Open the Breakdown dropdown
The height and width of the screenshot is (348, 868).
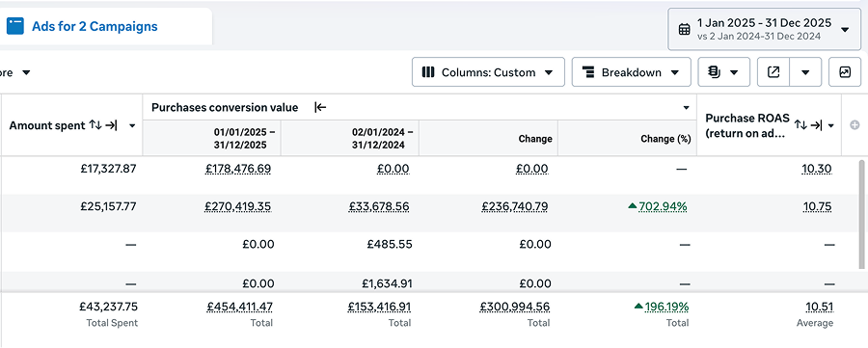631,72
